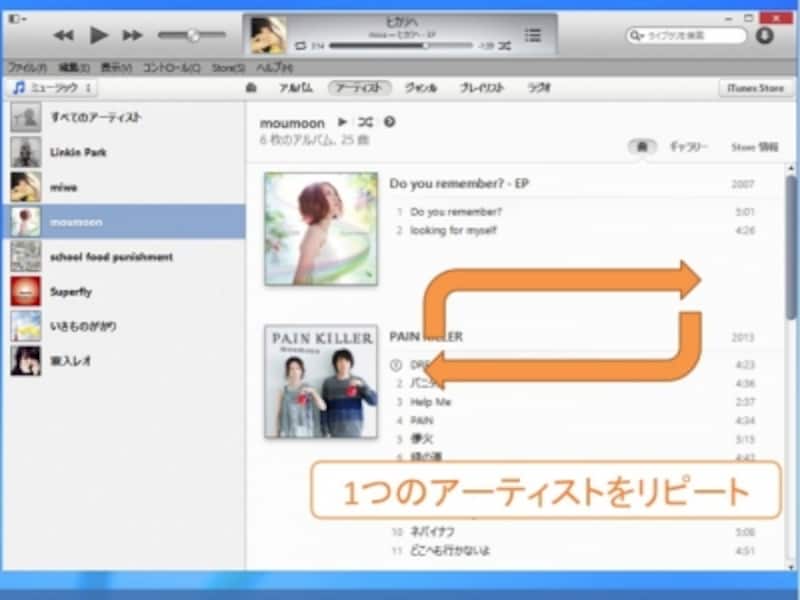This screenshot has height=600, width=800.
Task: Open the Up Next list icon
Action: [533, 35]
